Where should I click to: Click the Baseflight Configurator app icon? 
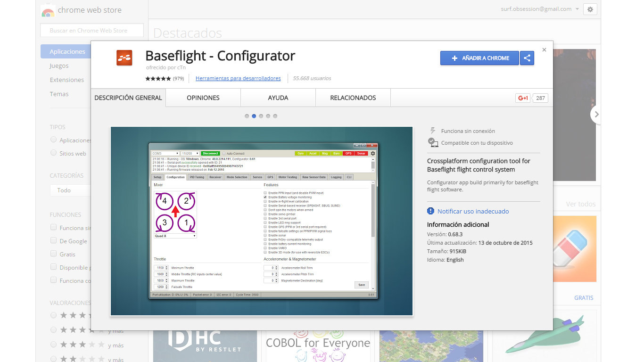coord(124,58)
